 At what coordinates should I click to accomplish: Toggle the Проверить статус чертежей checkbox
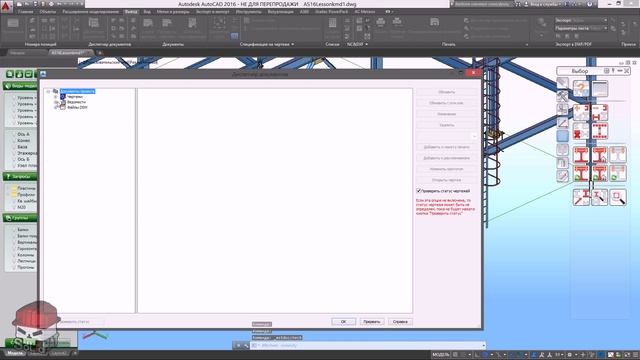[418, 191]
